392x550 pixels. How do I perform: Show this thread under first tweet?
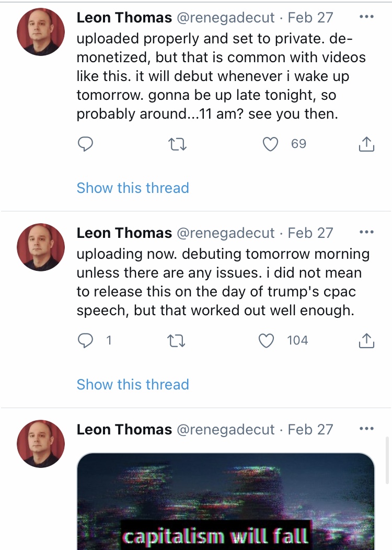click(133, 188)
